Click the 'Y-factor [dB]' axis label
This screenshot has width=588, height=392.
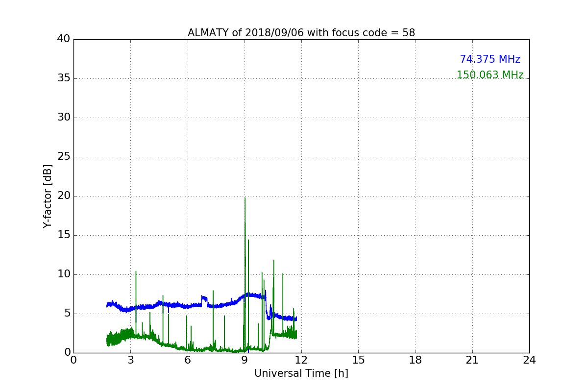tap(48, 196)
